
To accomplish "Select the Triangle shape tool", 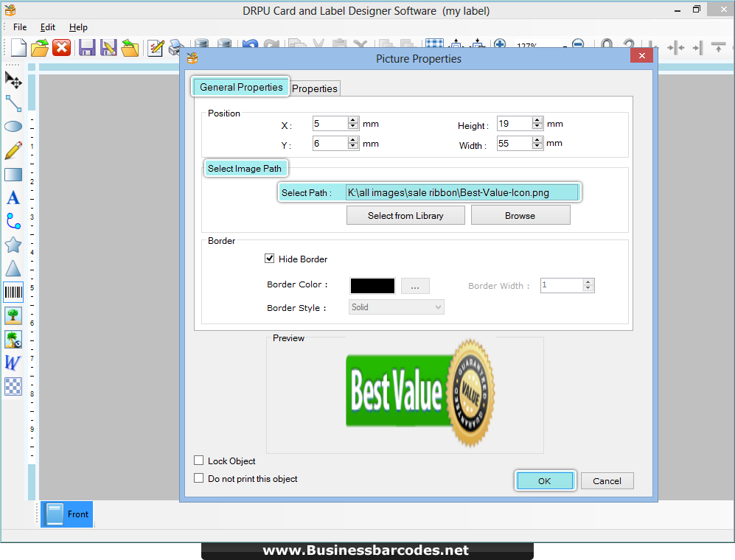I will point(13,268).
